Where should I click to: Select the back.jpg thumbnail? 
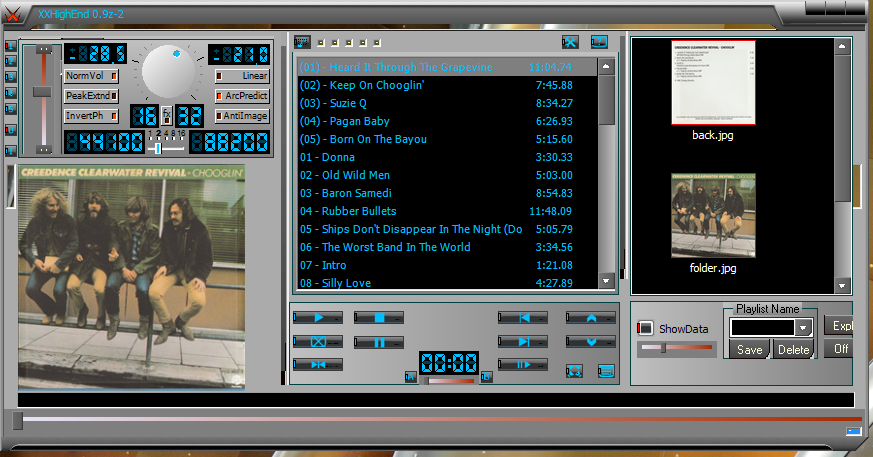(713, 82)
